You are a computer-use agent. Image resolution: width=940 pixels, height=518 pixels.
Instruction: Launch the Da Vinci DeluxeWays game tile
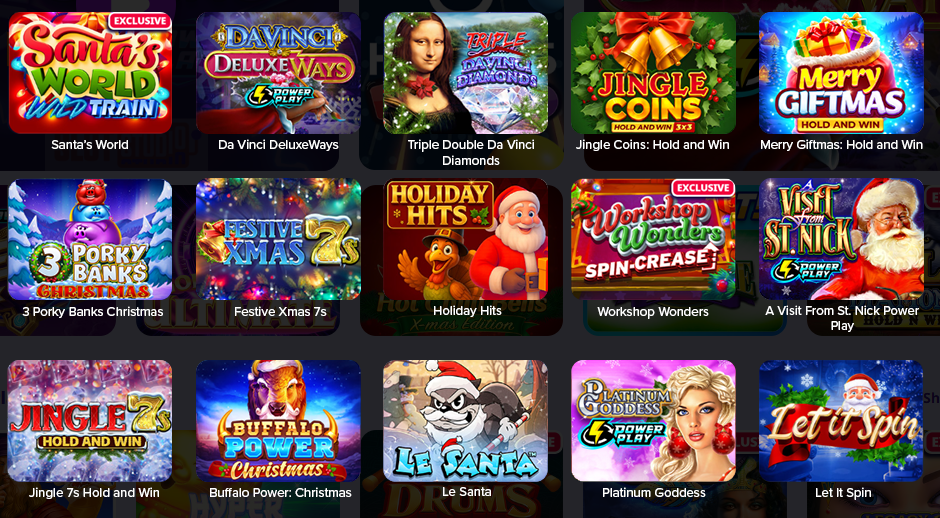click(278, 73)
